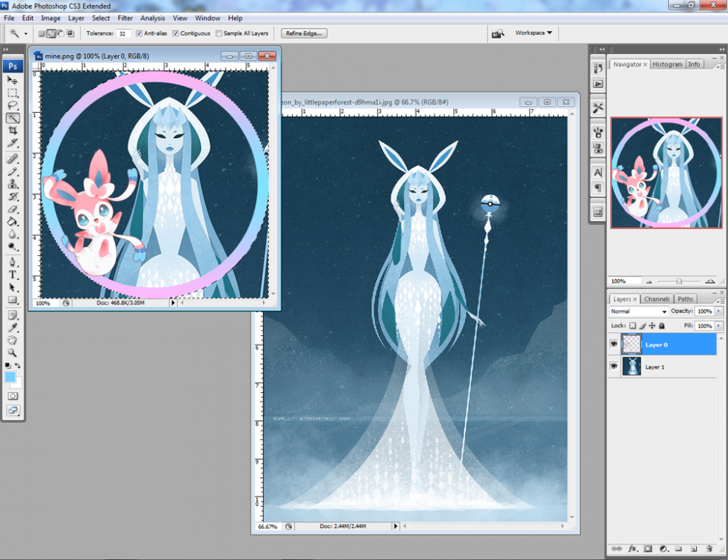The width and height of the screenshot is (728, 560).
Task: Click the Refine Edge button
Action: (x=303, y=34)
